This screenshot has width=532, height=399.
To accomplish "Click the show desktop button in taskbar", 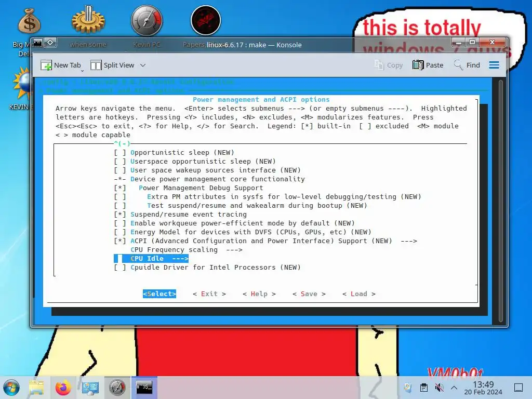I will (x=518, y=388).
